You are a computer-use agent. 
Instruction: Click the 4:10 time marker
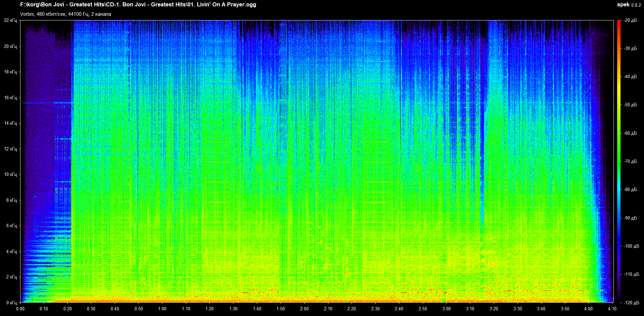(612, 309)
